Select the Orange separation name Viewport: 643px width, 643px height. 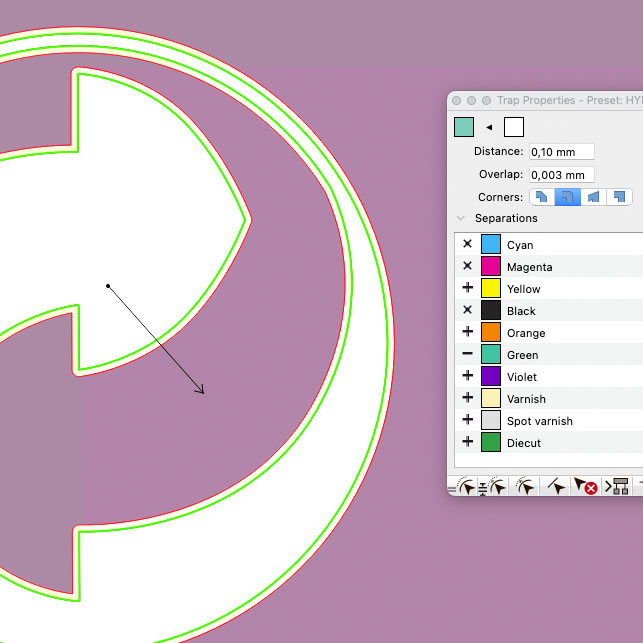click(x=526, y=333)
